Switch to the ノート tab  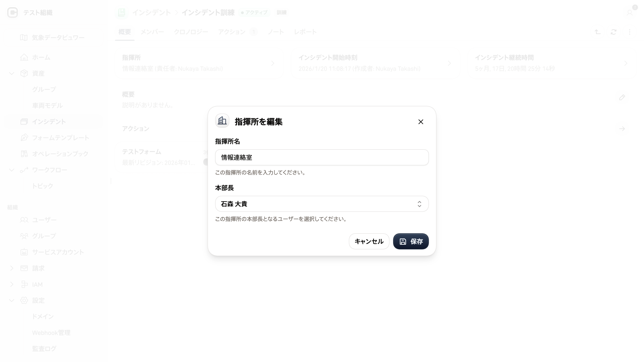(275, 32)
